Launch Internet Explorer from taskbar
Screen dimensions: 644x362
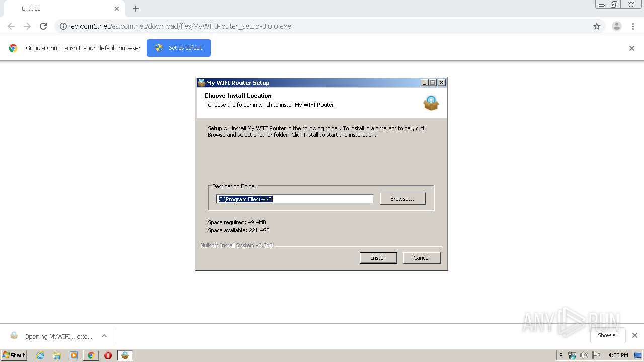coord(40,355)
